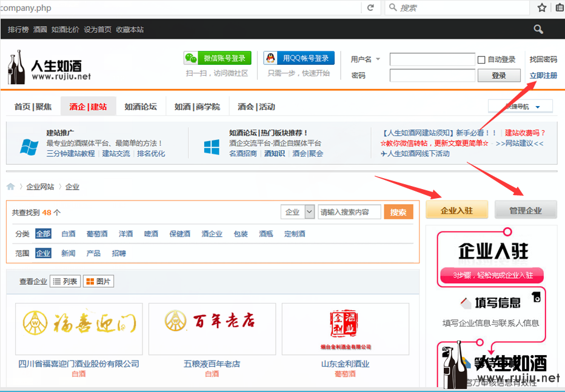The width and height of the screenshot is (565, 392).
Task: Open 酒圈 in the top bar
Action: [x=40, y=30]
